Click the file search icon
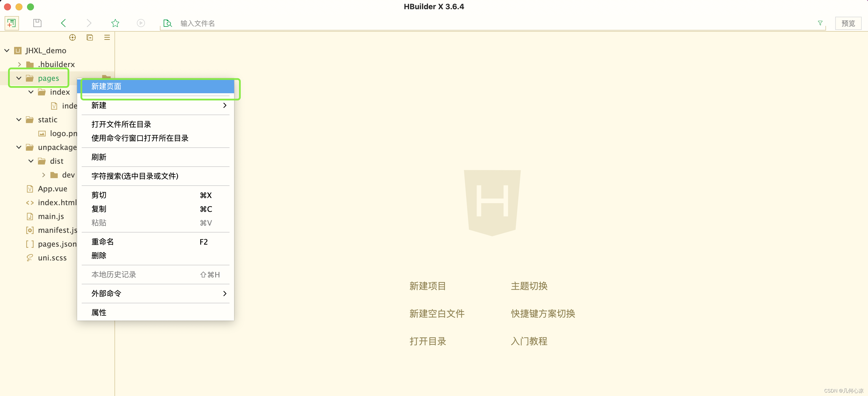Screen dimensions: 868x396 tap(167, 23)
